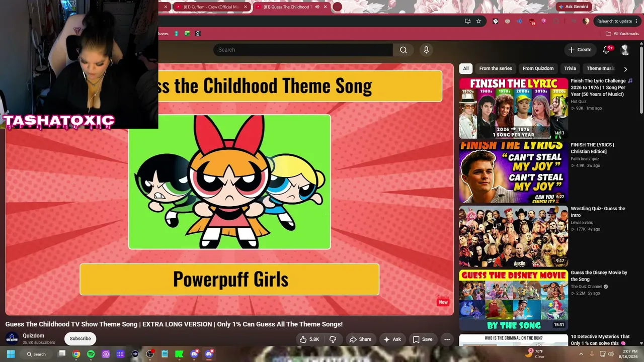The height and width of the screenshot is (362, 644).
Task: Click the install app icon in address bar
Action: (467, 21)
